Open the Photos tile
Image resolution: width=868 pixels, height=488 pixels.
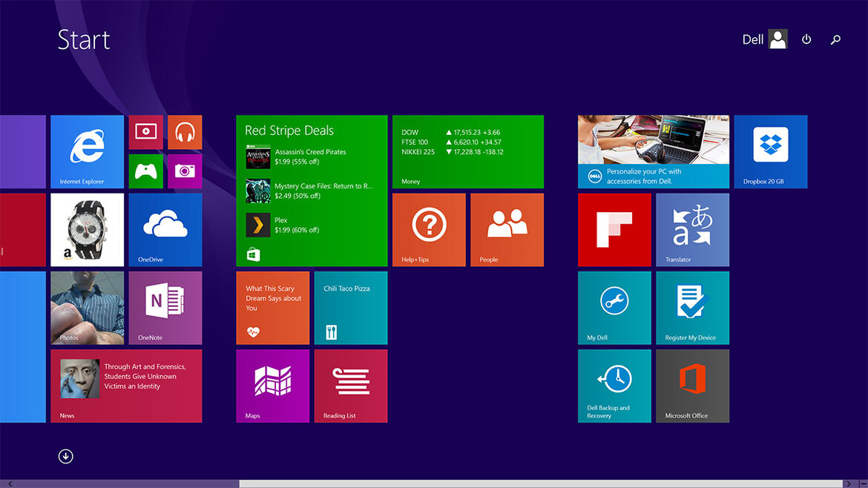point(87,308)
